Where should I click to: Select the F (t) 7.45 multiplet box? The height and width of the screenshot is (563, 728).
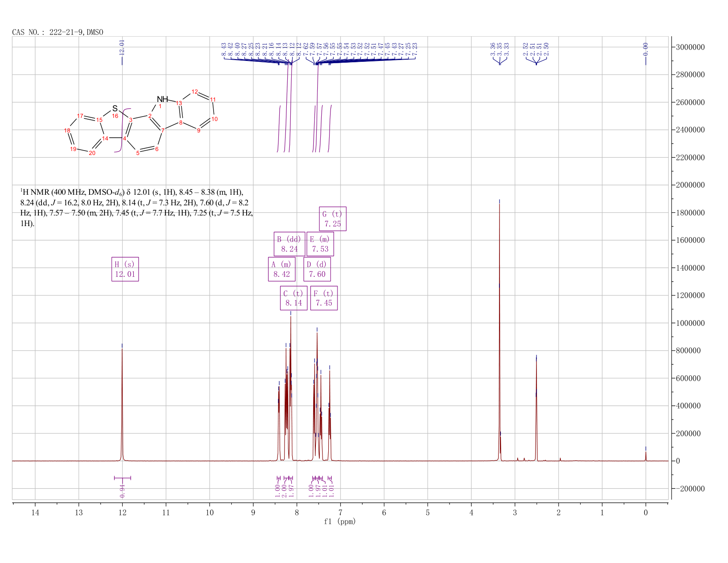coord(323,298)
